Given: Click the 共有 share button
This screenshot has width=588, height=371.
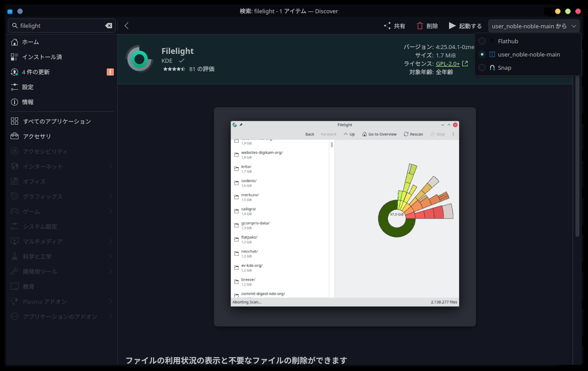Looking at the screenshot, I should click(x=395, y=26).
